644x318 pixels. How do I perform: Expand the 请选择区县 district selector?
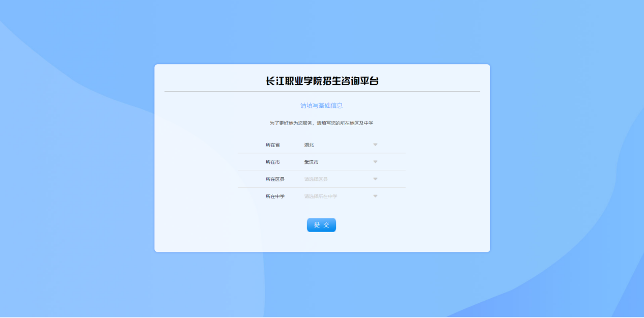(x=316, y=179)
